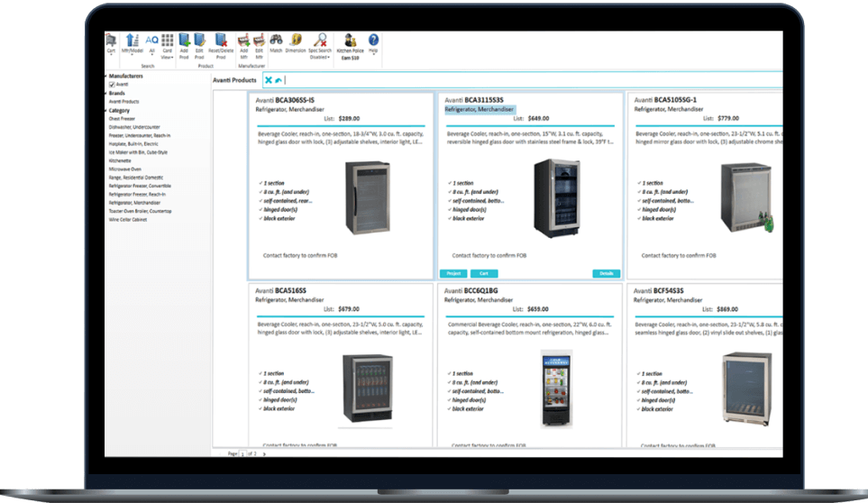Select Kitchenette category
Image resolution: width=868 pixels, height=503 pixels.
point(120,160)
